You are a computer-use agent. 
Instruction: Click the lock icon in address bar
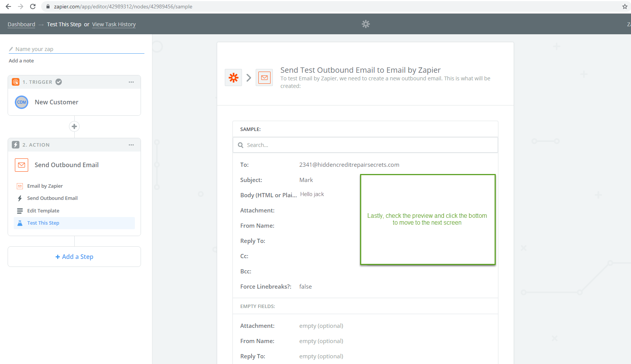pyautogui.click(x=48, y=6)
